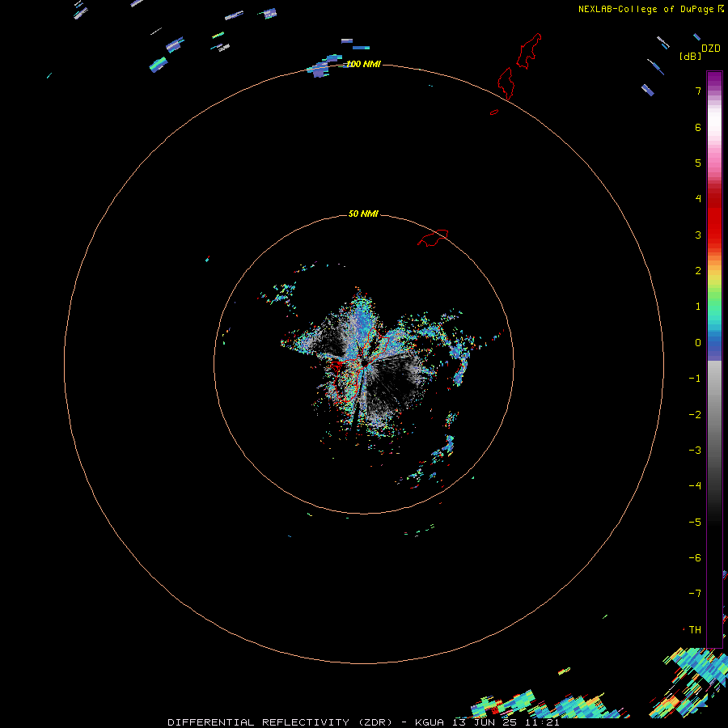Click the 6 value on the color scale
The height and width of the screenshot is (728, 728).
698,127
